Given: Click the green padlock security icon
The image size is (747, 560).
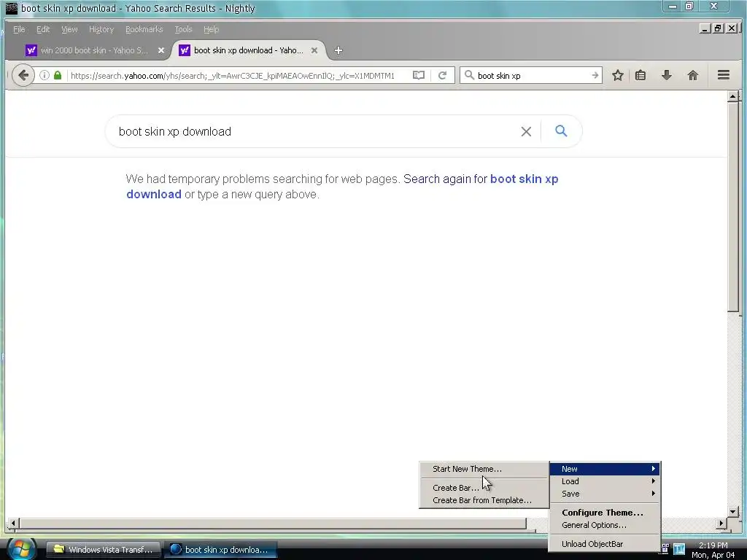Looking at the screenshot, I should tap(58, 75).
